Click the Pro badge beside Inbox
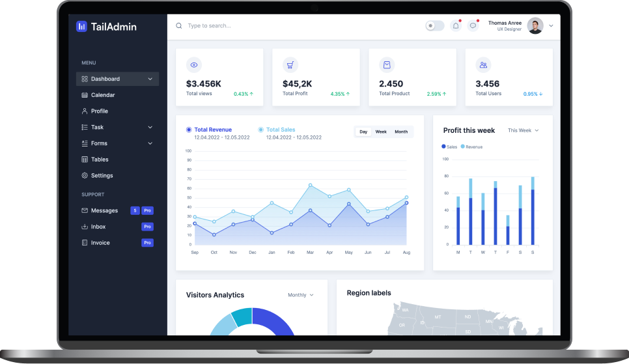Image resolution: width=629 pixels, height=364 pixels. click(147, 227)
